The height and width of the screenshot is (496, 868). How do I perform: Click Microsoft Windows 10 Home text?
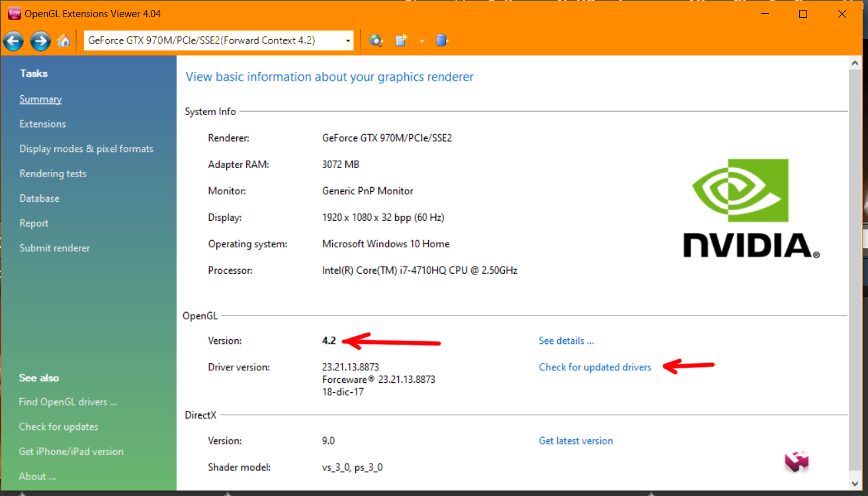(x=386, y=243)
